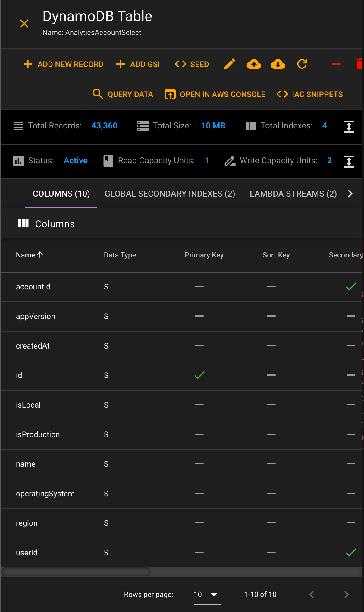This screenshot has height=612, width=364.
Task: Click Total Size value 10 MB
Action: click(213, 126)
